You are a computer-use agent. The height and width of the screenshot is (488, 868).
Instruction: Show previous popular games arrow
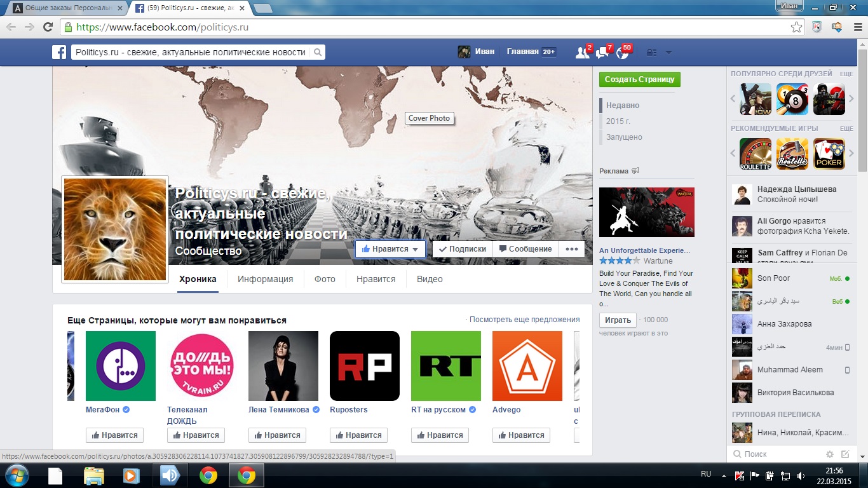(733, 99)
